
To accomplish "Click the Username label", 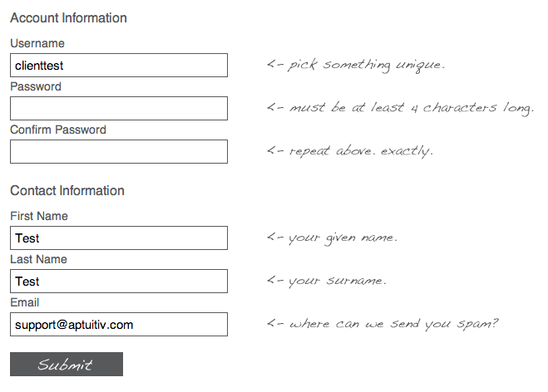I will [37, 43].
